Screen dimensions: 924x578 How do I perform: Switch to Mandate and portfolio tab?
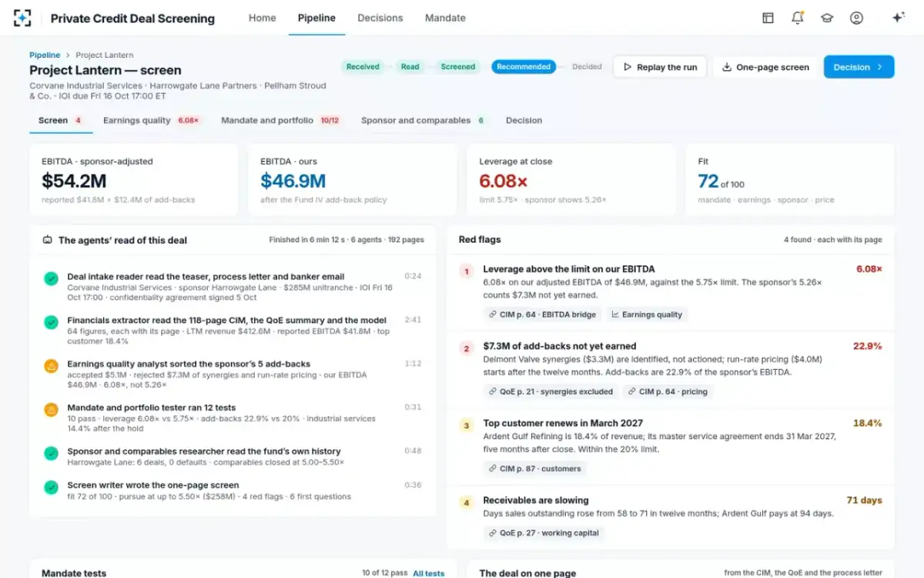tap(280, 120)
